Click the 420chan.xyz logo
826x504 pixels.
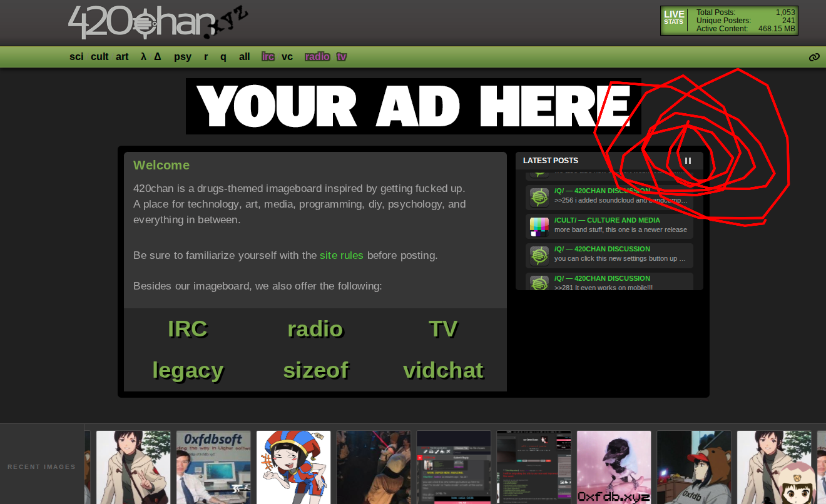pyautogui.click(x=158, y=23)
